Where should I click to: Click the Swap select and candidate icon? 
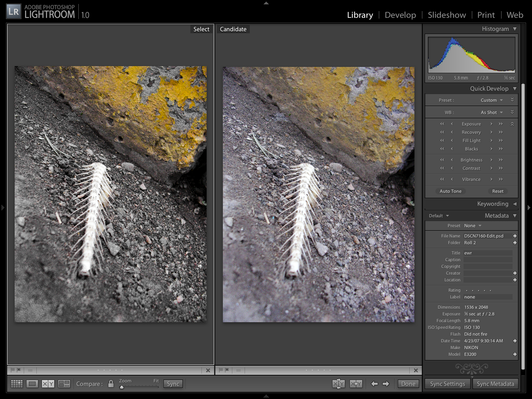(338, 384)
